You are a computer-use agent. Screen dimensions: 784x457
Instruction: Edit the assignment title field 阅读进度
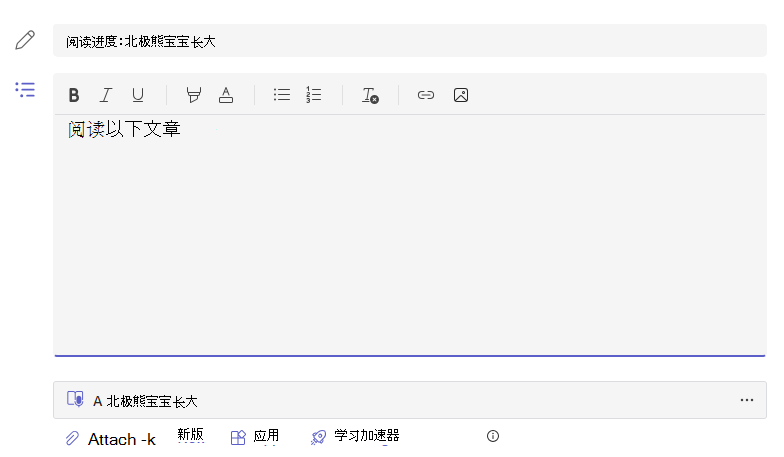pyautogui.click(x=410, y=40)
